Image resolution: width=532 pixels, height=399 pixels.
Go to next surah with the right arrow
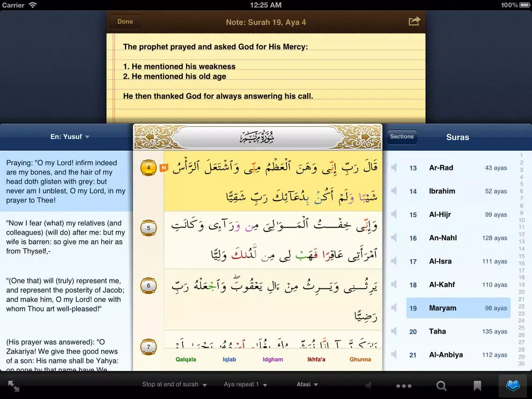365,137
